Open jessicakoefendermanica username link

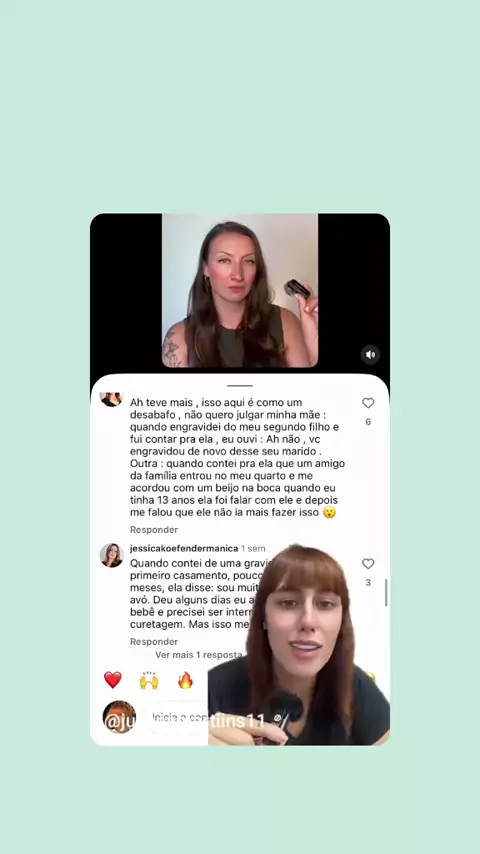[x=184, y=548]
